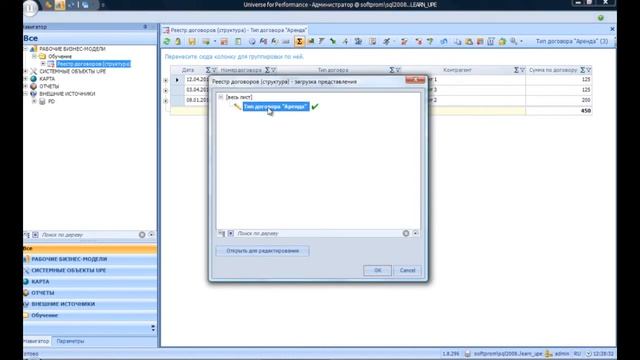Expand the СИСТЕМНЫЕ ОБЪЕКТЫ UPE tree node

point(26,71)
